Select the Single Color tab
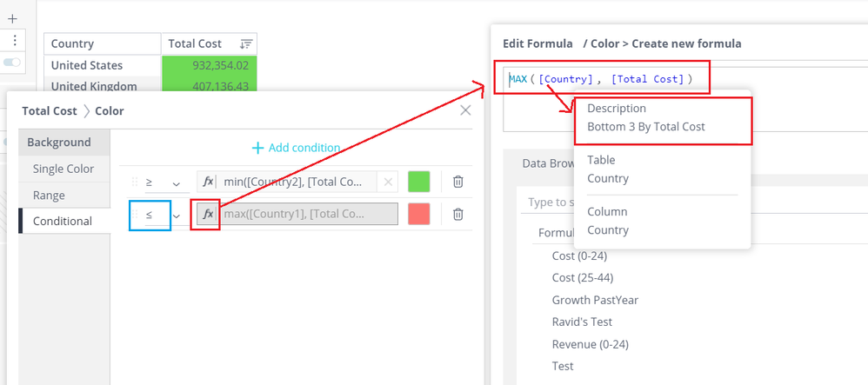Viewport: 868px width, 385px height. pos(63,169)
